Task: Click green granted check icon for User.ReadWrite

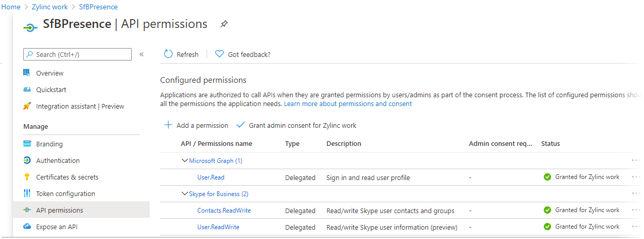Action: click(547, 227)
